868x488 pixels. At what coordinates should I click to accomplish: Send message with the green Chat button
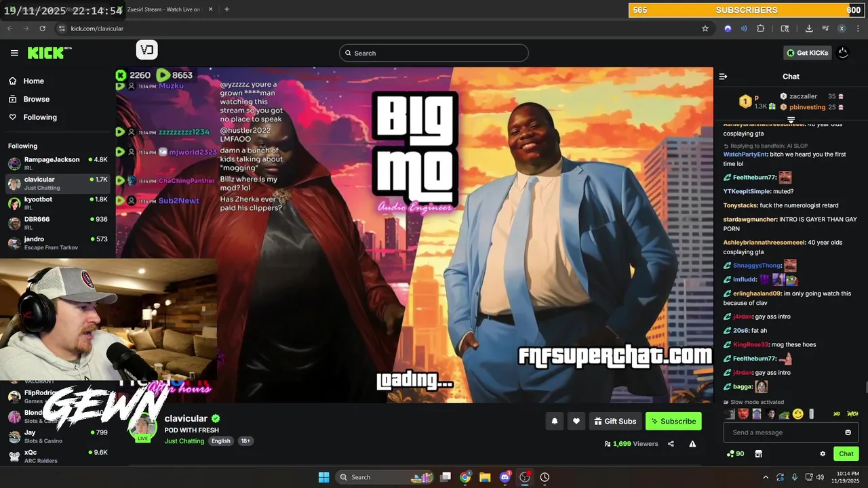point(846,453)
